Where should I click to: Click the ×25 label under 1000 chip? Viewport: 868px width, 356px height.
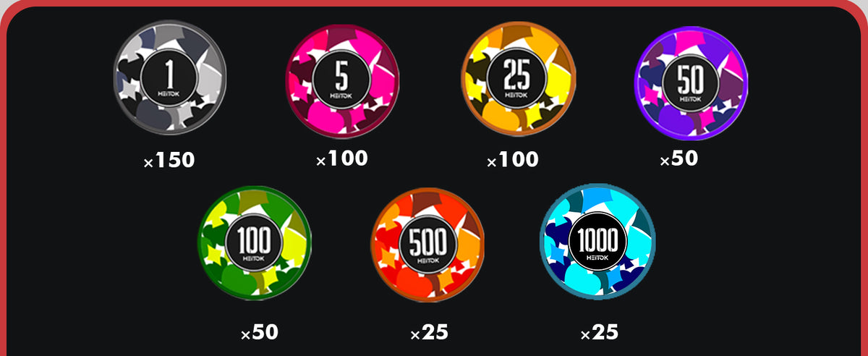(x=600, y=333)
